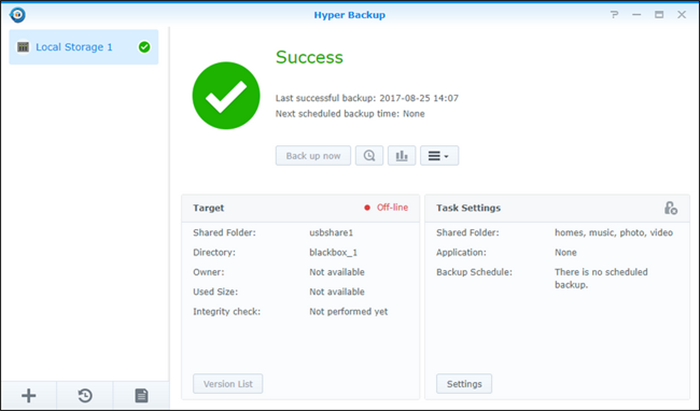This screenshot has width=700, height=411.
Task: Click the 'homes, music, photo, video' folder list
Action: 614,232
